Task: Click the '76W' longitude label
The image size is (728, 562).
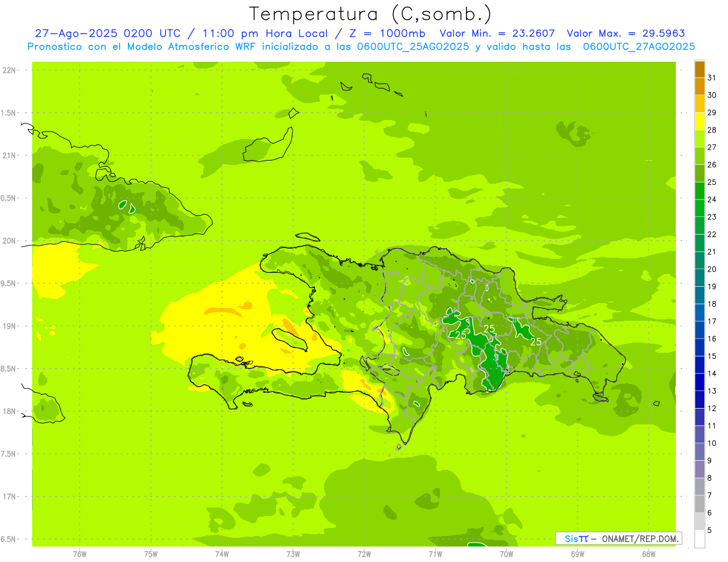Action: pyautogui.click(x=79, y=554)
